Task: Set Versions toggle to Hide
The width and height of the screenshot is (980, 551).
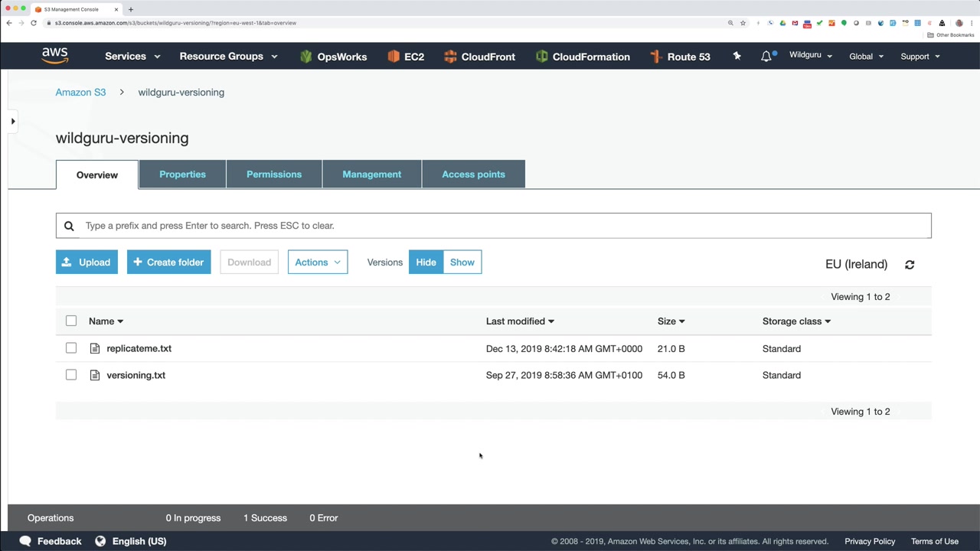Action: [426, 262]
